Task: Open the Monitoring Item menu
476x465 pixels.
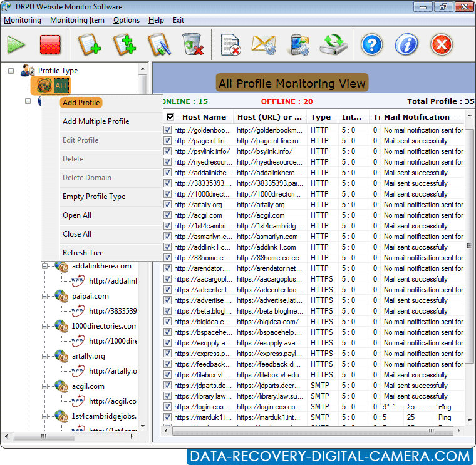Action: click(77, 20)
